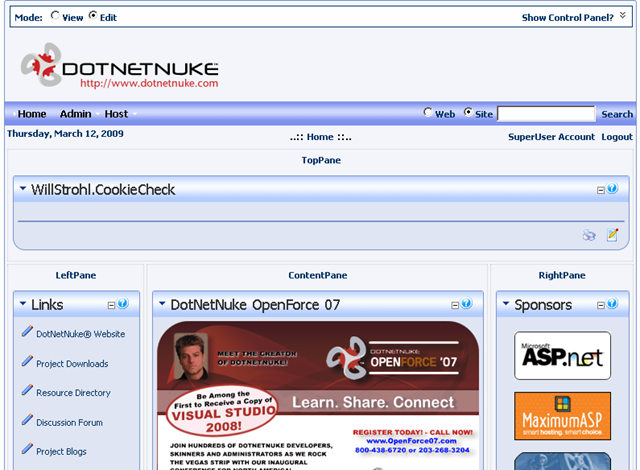The width and height of the screenshot is (640, 470).
Task: Open Sponsors module action menu arrow
Action: (x=506, y=304)
